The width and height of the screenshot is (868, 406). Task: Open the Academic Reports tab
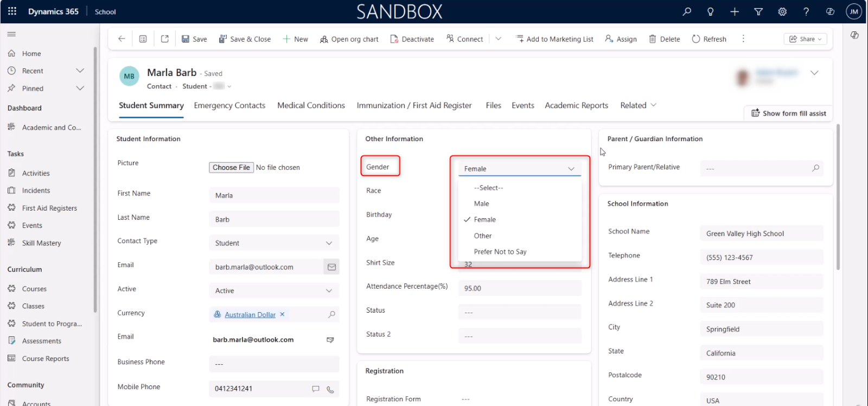click(576, 105)
